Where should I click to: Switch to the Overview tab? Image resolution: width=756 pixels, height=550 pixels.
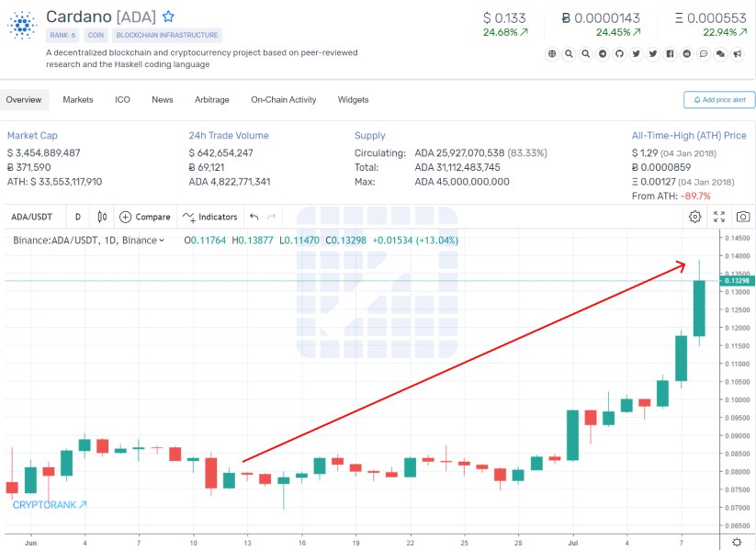point(24,100)
